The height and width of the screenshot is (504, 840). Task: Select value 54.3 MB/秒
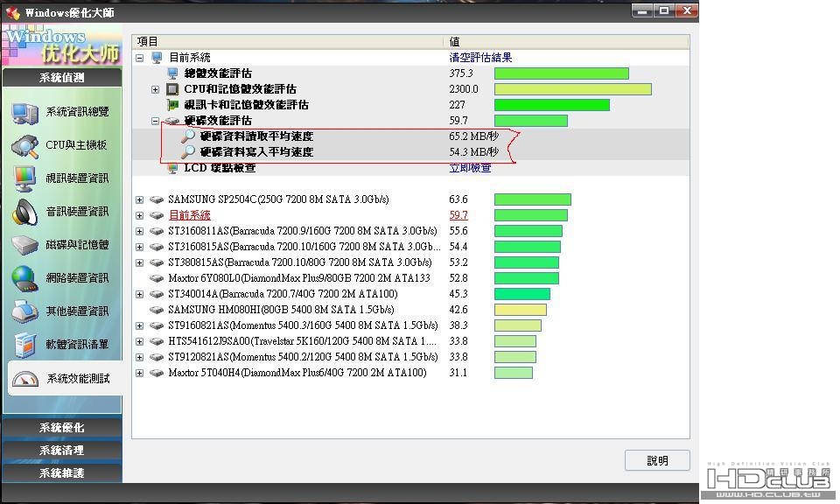(473, 152)
